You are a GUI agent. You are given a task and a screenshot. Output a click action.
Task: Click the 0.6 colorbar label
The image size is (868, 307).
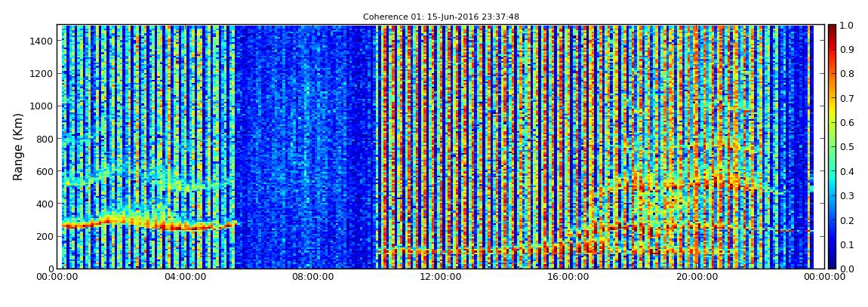click(846, 123)
